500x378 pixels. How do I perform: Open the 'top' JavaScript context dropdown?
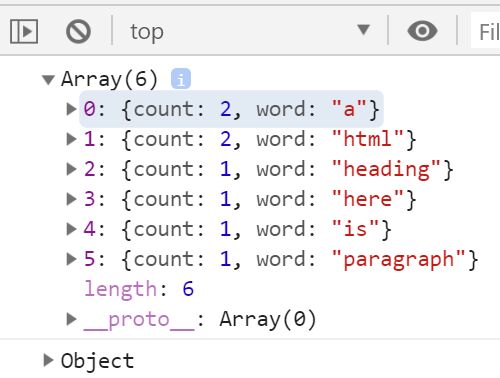(250, 32)
